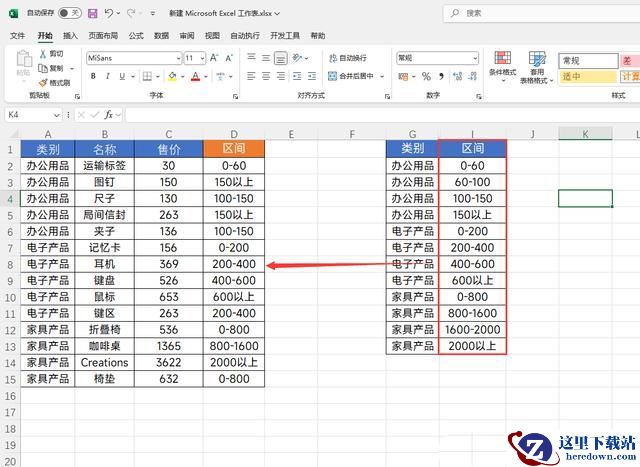This screenshot has height=467, width=640.
Task: Click the Redo arrow in title bar
Action: [x=131, y=13]
